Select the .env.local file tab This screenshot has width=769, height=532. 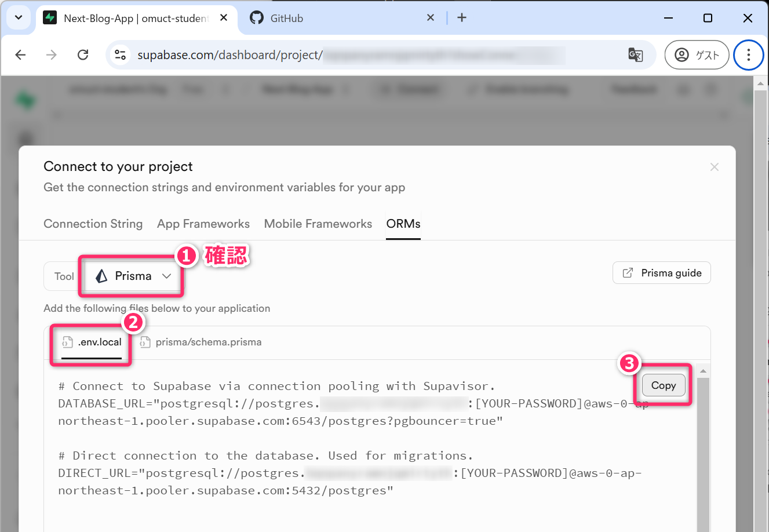pyautogui.click(x=92, y=342)
